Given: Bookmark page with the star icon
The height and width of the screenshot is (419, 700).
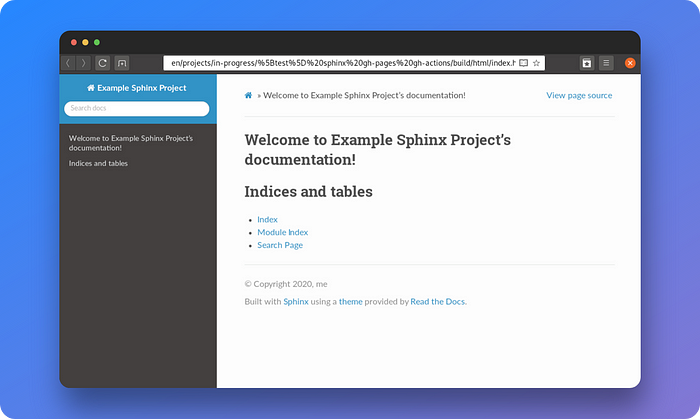Looking at the screenshot, I should (536, 63).
